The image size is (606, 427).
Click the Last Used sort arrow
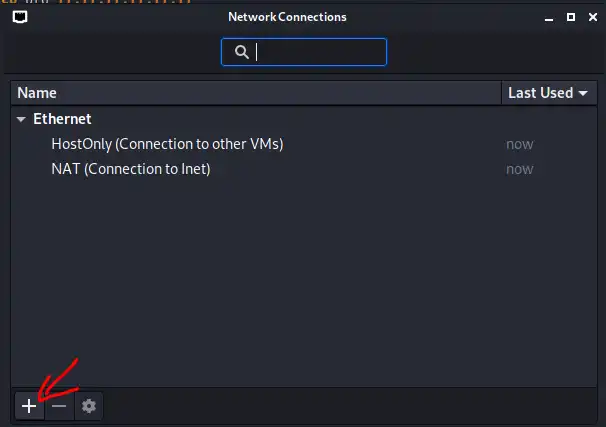click(x=583, y=93)
